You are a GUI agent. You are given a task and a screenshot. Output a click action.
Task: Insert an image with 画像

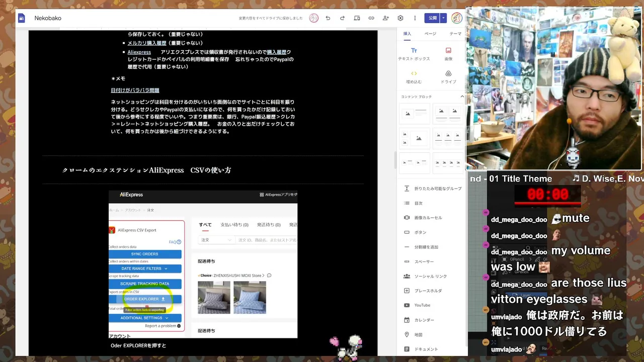tap(448, 54)
